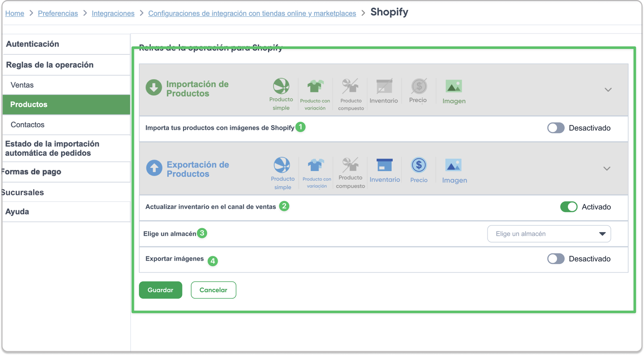This screenshot has height=355, width=644.
Task: Select Reglas de la operación in sidebar
Action: point(66,65)
